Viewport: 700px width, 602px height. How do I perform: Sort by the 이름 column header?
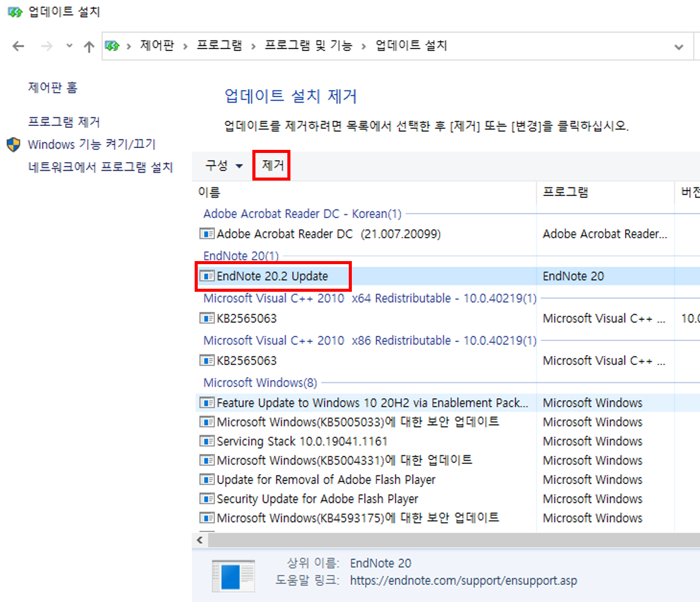point(209,192)
